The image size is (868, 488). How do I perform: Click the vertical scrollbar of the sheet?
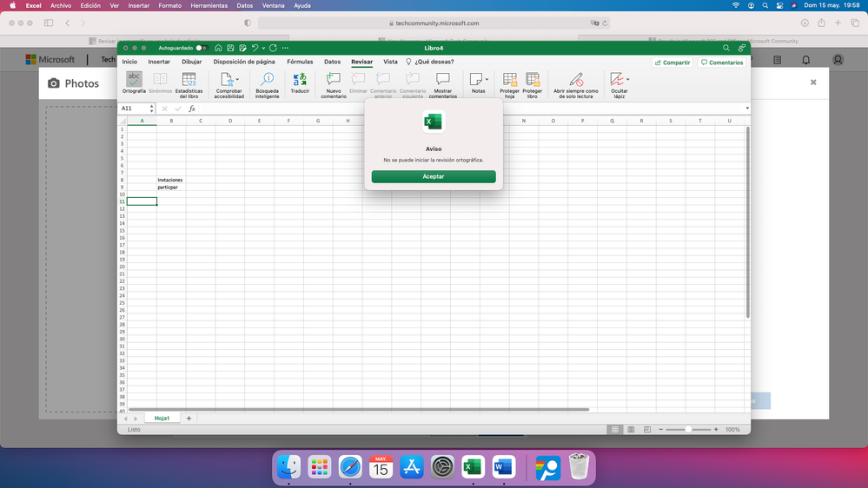point(747,222)
